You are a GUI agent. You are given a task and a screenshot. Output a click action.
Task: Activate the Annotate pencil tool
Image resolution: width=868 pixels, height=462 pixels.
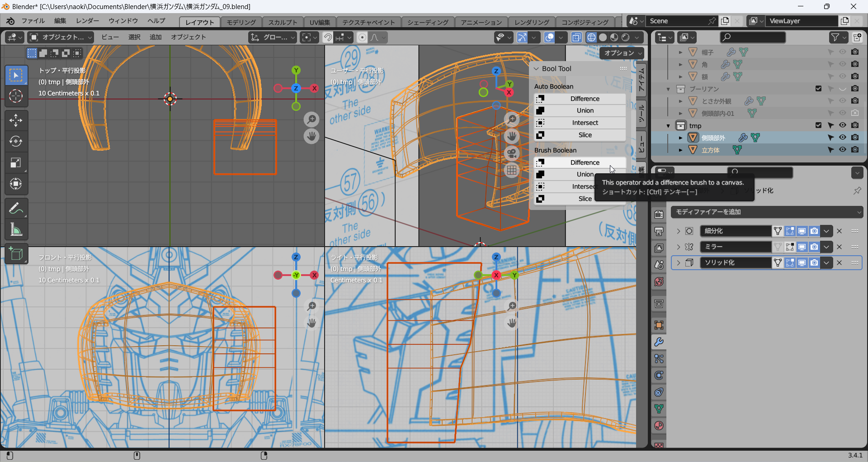coord(16,209)
